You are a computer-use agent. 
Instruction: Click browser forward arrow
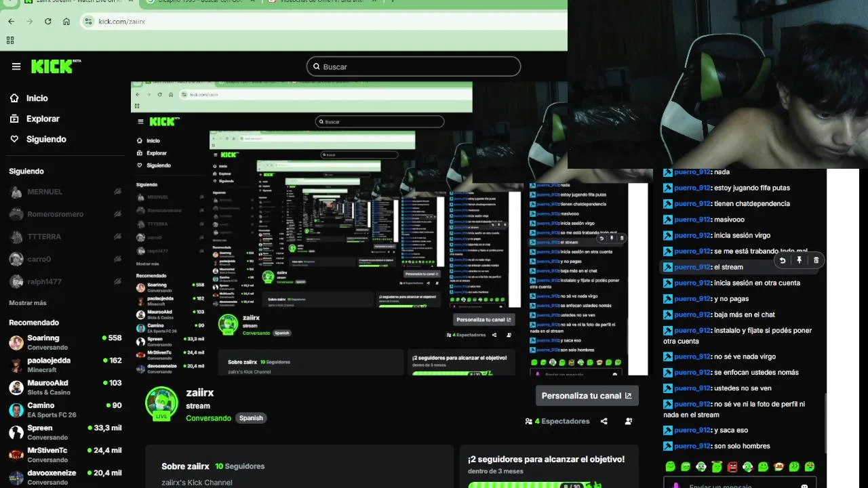pos(29,22)
